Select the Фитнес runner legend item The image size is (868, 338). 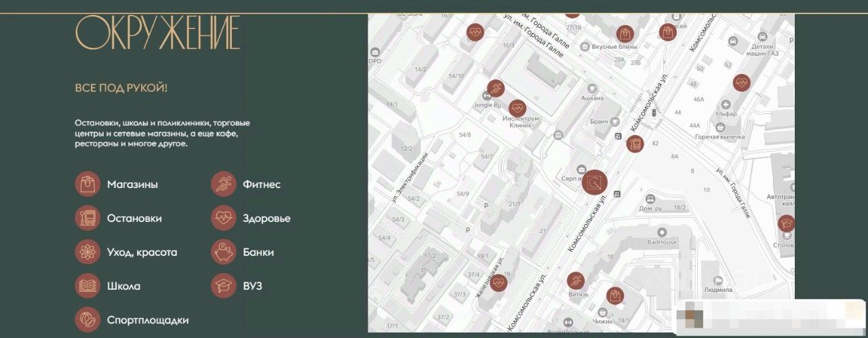(245, 184)
